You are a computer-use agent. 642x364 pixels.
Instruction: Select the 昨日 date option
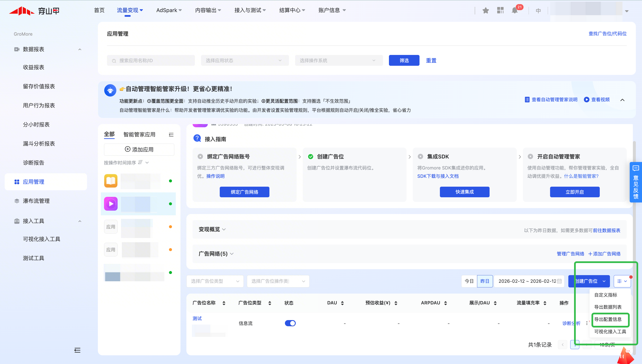(485, 281)
